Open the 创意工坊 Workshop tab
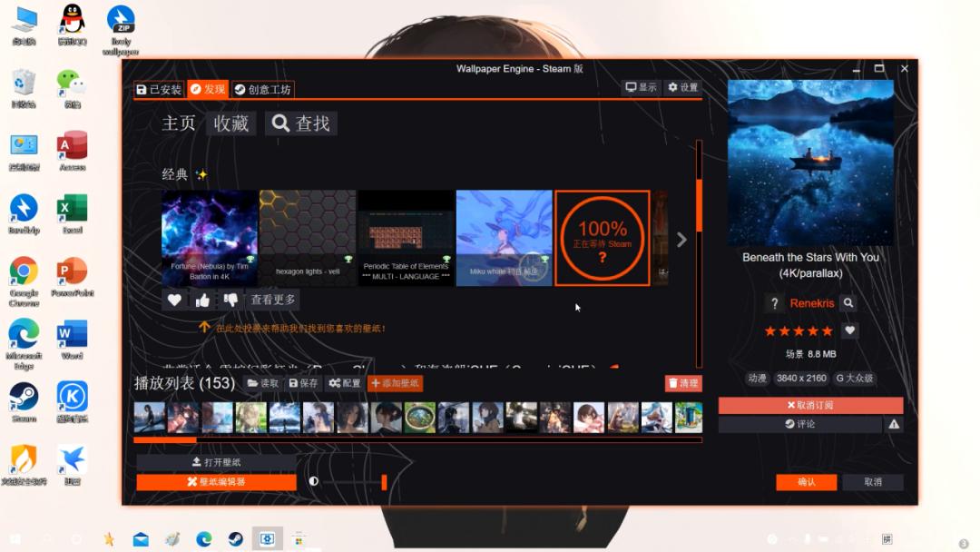This screenshot has height=552, width=980. 261,89
